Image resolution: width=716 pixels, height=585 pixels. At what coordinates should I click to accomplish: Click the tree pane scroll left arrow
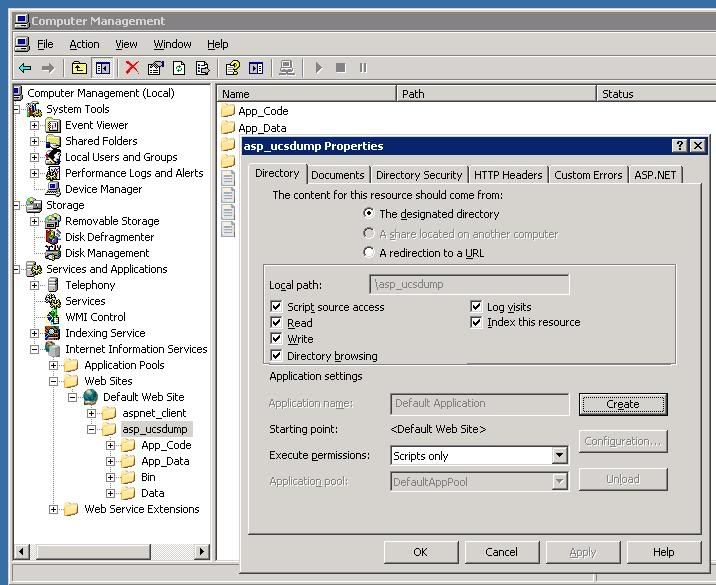[21, 551]
